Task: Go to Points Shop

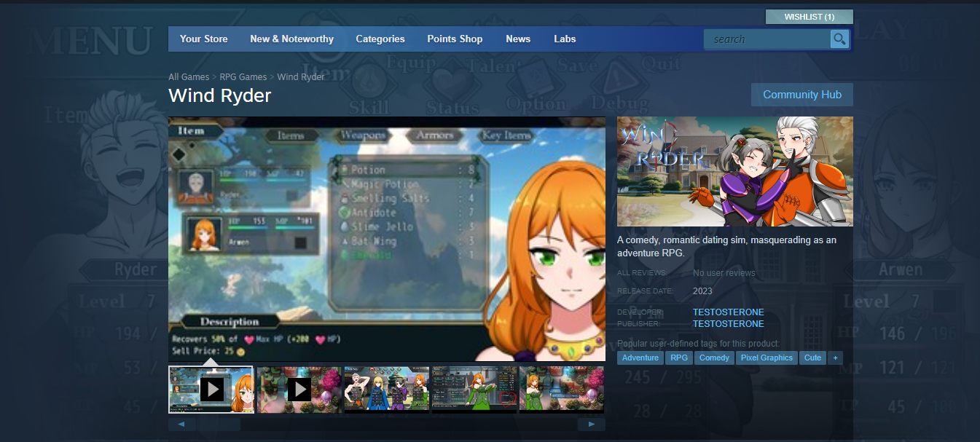Action: point(455,39)
